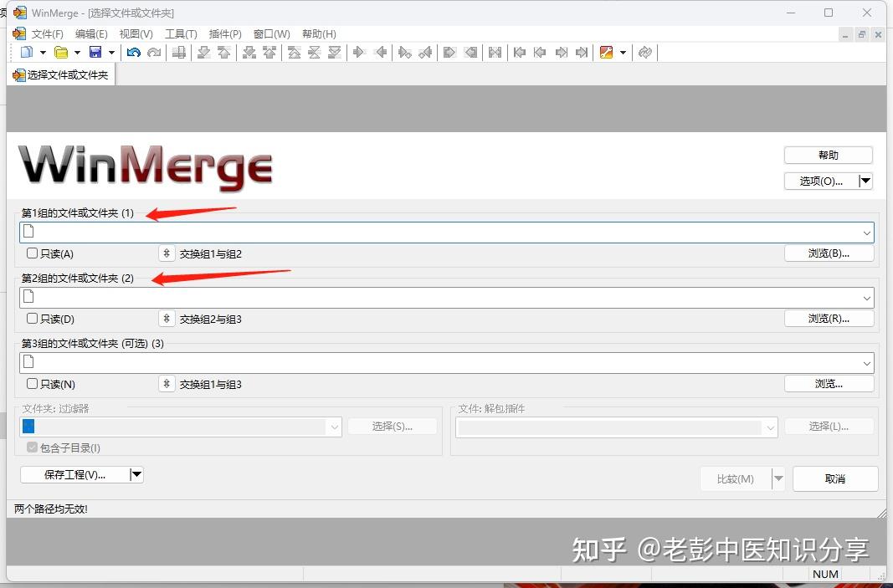Enable read-only for the first group
Viewport: 893px width, 588px height.
(31, 253)
